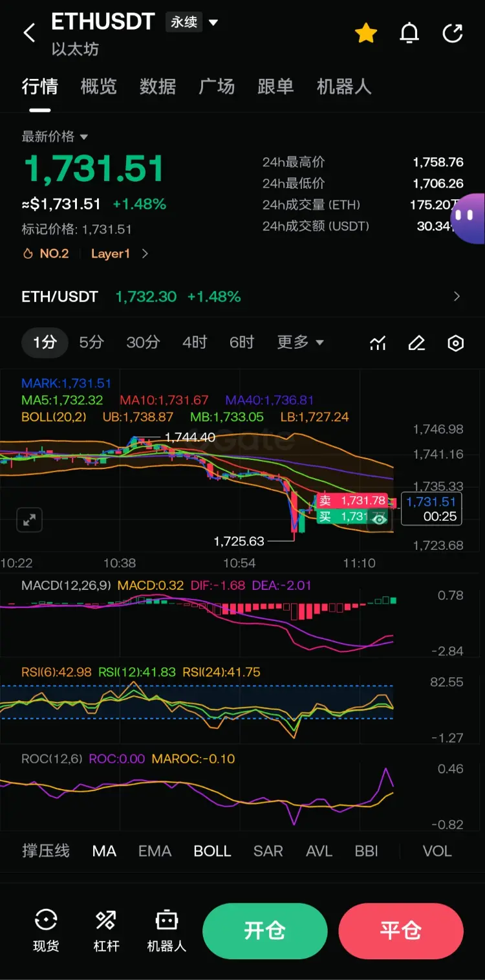This screenshot has width=485, height=980.
Task: Click the 24h最低价 value 1,706.26
Action: point(438,184)
